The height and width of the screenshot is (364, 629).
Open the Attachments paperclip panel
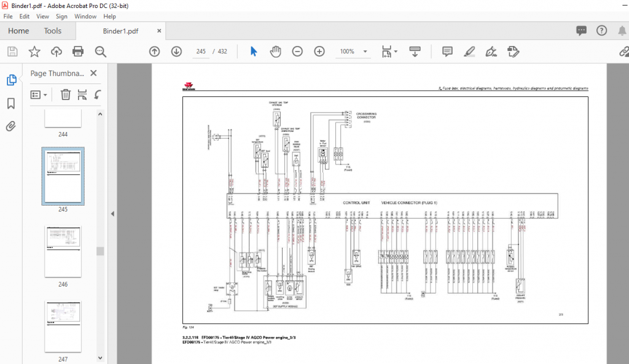tap(11, 126)
